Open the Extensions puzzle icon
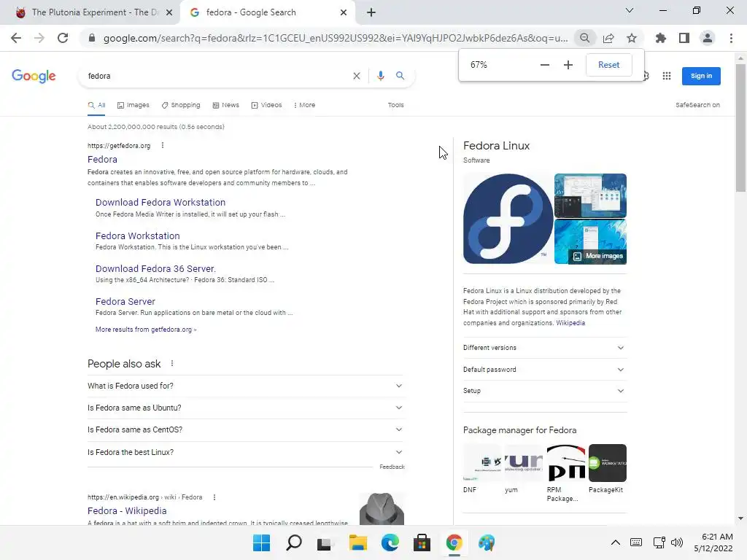Image resolution: width=747 pixels, height=560 pixels. tap(661, 38)
